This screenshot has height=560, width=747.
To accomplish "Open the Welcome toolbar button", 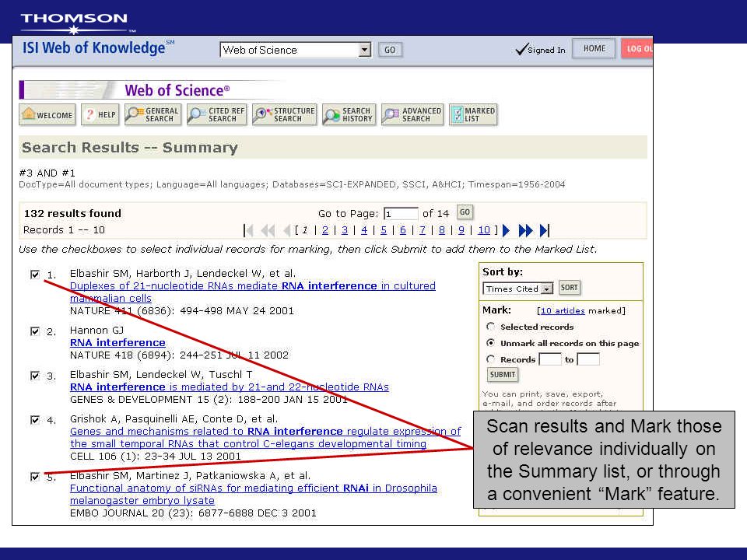I will click(x=47, y=115).
